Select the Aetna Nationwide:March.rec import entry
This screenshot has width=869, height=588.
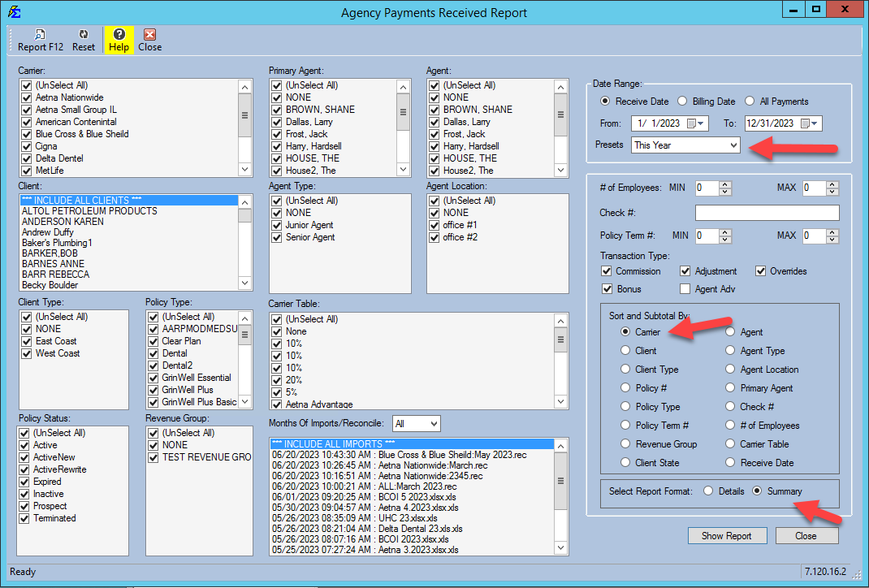click(x=379, y=465)
